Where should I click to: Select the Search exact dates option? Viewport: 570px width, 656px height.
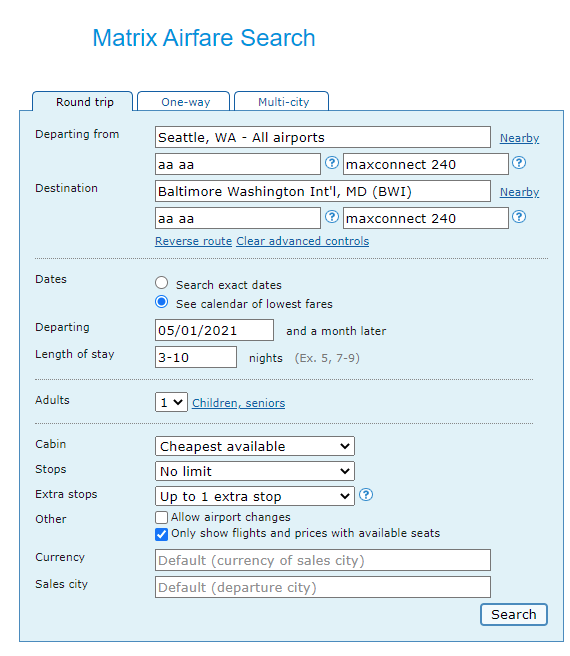(x=162, y=283)
